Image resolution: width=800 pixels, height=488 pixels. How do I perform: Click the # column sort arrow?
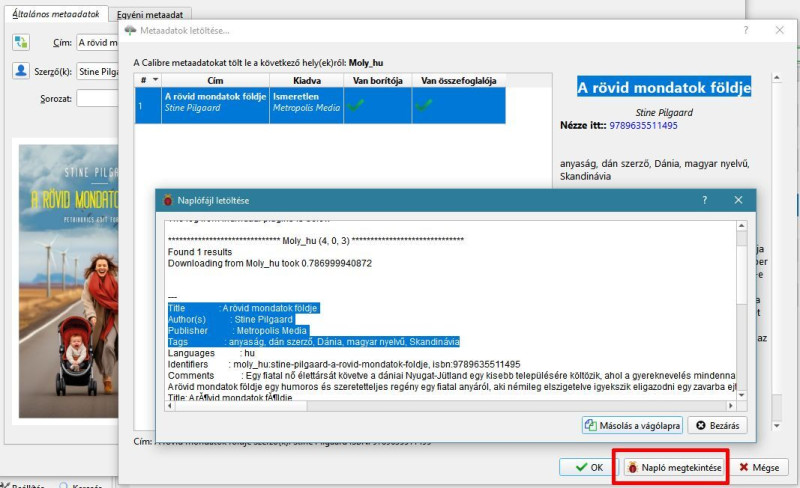[x=155, y=80]
